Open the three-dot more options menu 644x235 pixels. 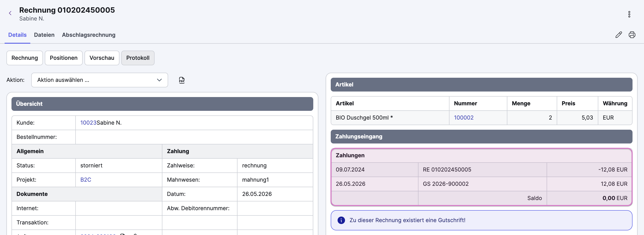[x=629, y=14]
